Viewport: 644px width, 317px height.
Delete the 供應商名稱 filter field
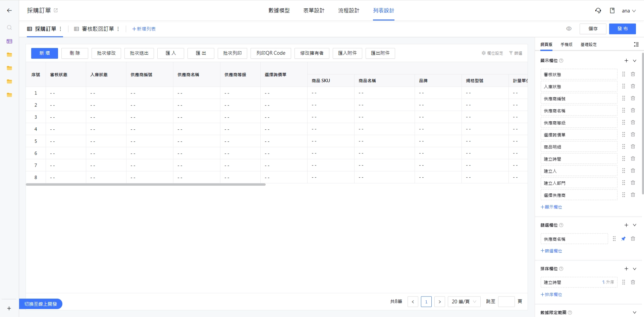(x=633, y=239)
